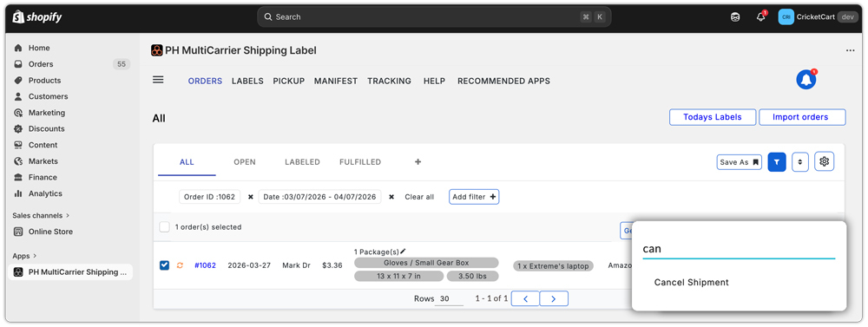Switch to the TRACKING menu
The width and height of the screenshot is (868, 327).
[389, 81]
